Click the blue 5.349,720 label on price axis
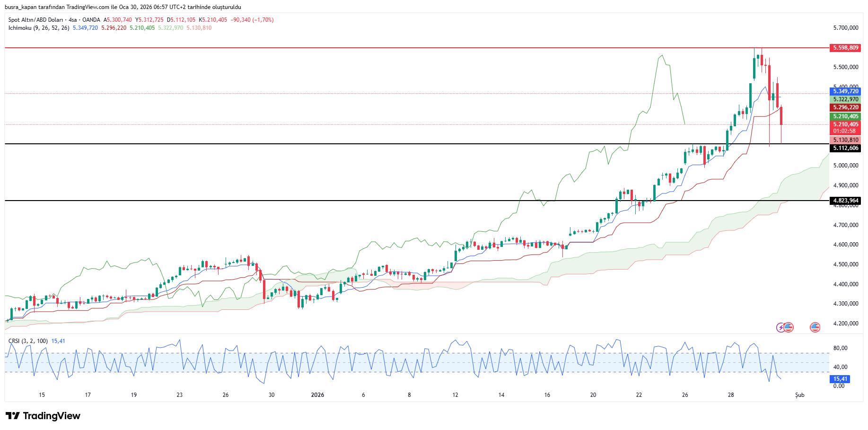The width and height of the screenshot is (868, 430). point(845,91)
